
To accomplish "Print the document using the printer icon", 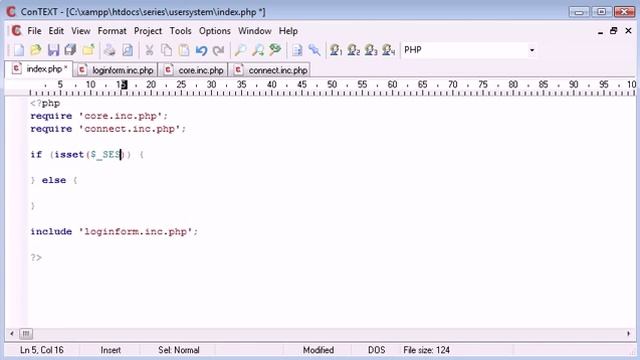I will 109,50.
